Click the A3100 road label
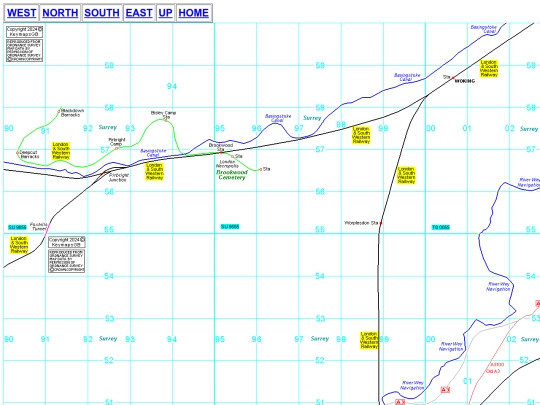Screen dimensions: 540x405 497,364
